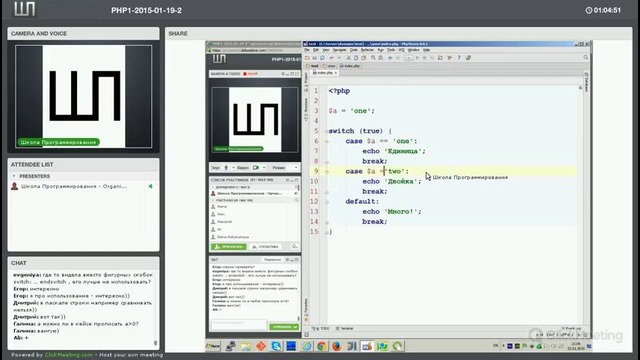This screenshot has height=360, width=640.
Task: Select the index.php editor tab
Action: click(x=323, y=73)
